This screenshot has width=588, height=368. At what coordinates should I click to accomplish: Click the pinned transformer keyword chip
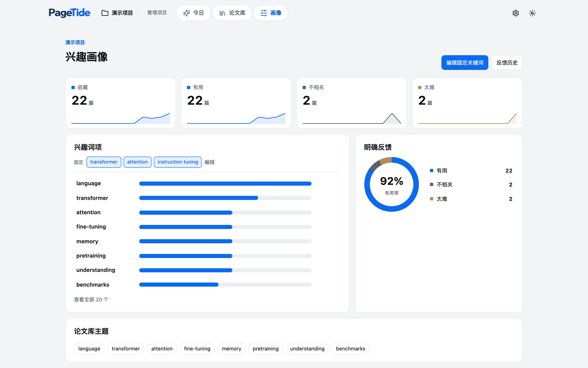click(x=104, y=162)
